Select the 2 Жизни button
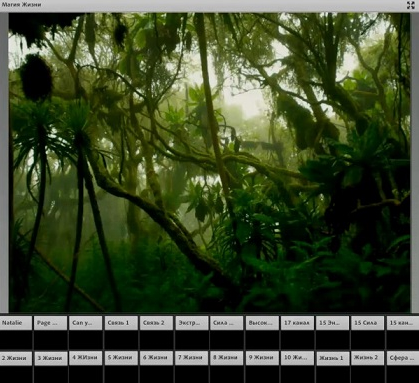 tap(16, 358)
